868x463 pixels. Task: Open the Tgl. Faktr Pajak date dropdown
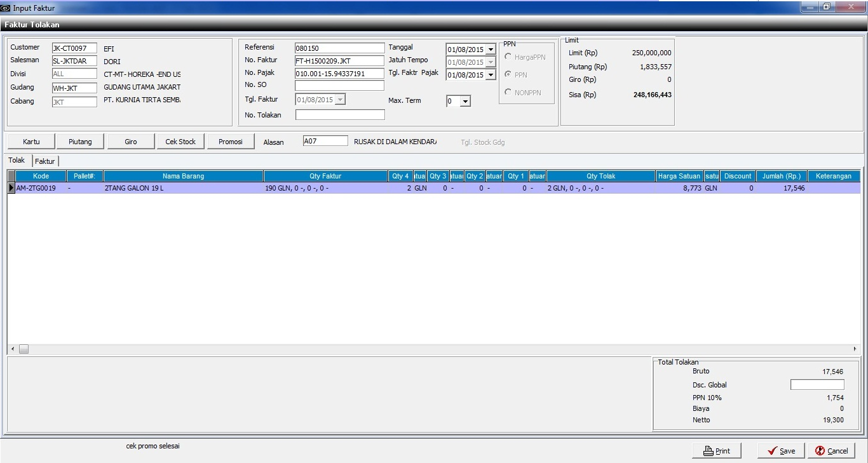pyautogui.click(x=491, y=75)
